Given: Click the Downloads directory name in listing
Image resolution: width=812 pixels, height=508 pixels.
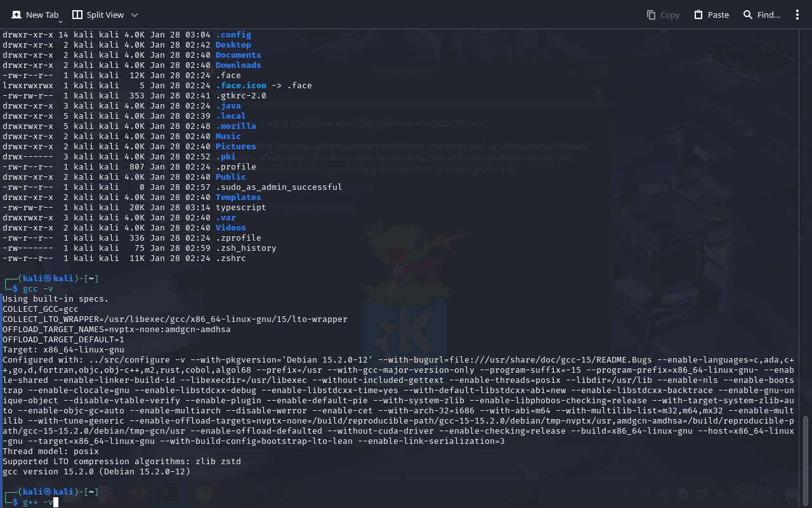Looking at the screenshot, I should 238,65.
